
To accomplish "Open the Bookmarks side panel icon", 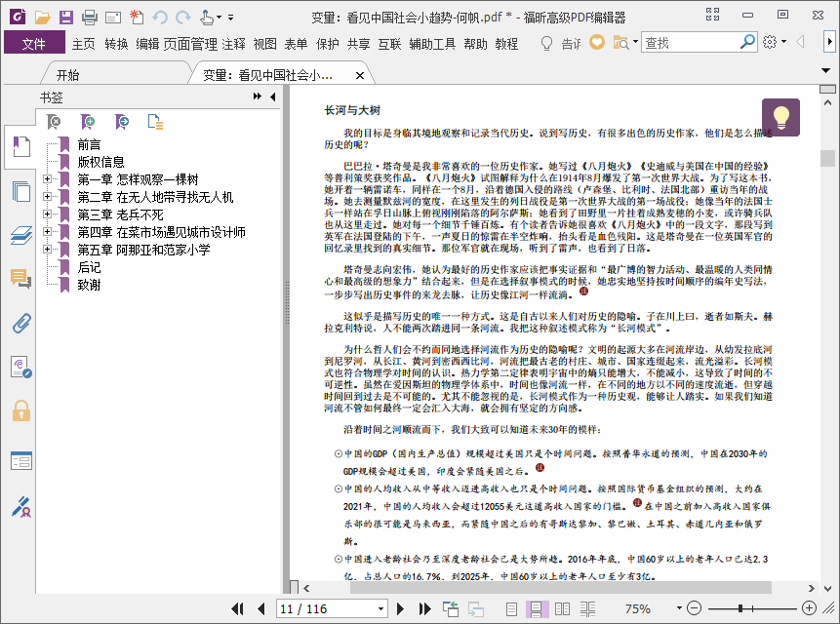I will tap(20, 146).
